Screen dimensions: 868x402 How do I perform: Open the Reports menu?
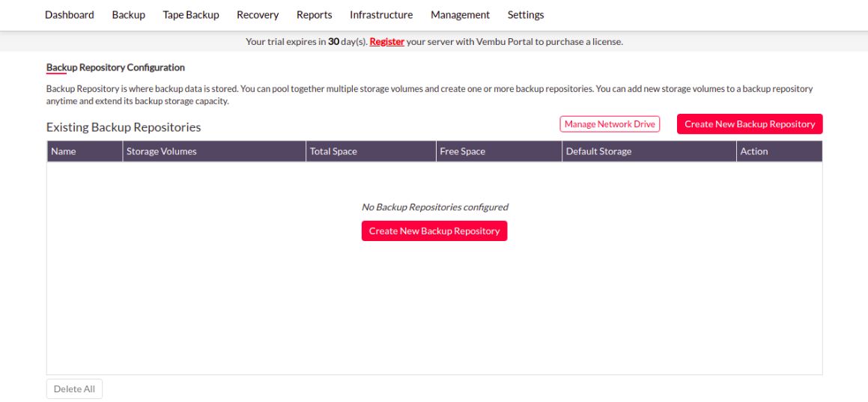315,15
